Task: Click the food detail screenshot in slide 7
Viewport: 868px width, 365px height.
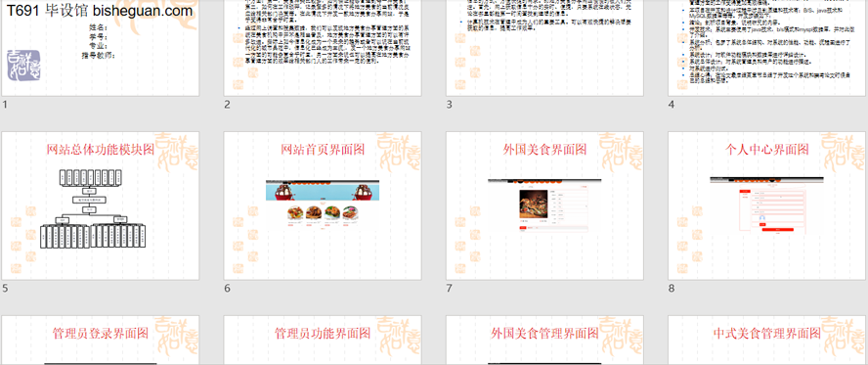Action: tap(545, 205)
